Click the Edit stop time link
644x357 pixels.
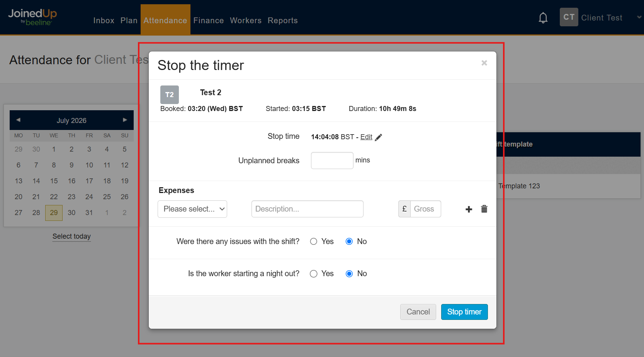(366, 137)
